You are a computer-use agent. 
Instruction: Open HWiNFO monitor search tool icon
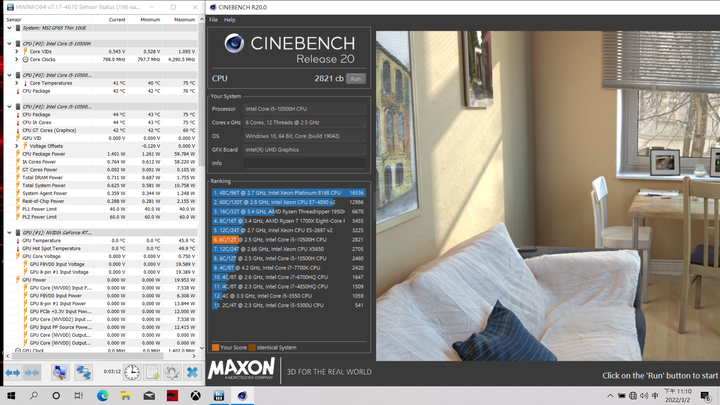tap(60, 372)
